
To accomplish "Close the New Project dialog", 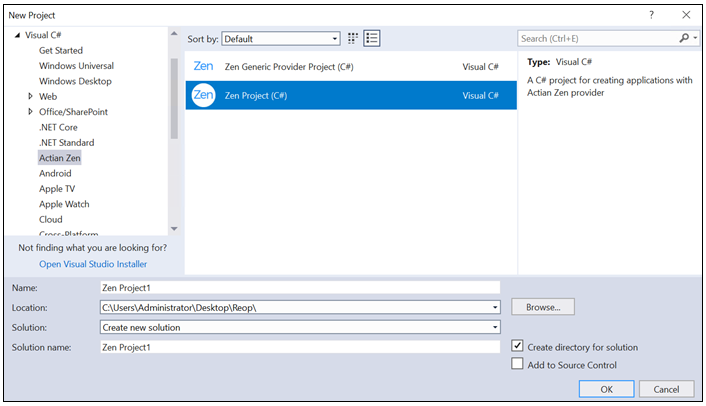I will pos(686,15).
